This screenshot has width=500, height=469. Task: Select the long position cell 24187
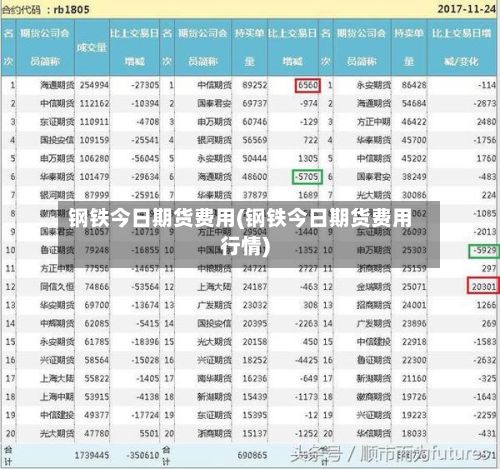click(x=255, y=287)
